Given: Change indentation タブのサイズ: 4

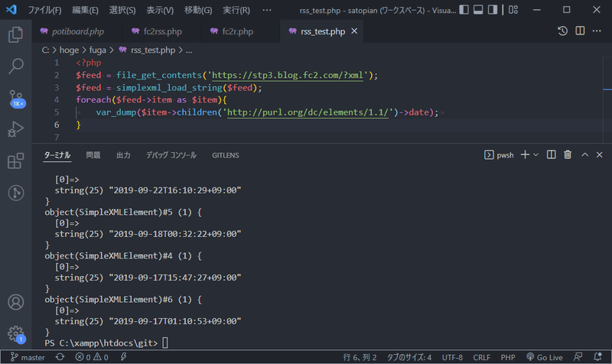Looking at the screenshot, I should point(409,357).
